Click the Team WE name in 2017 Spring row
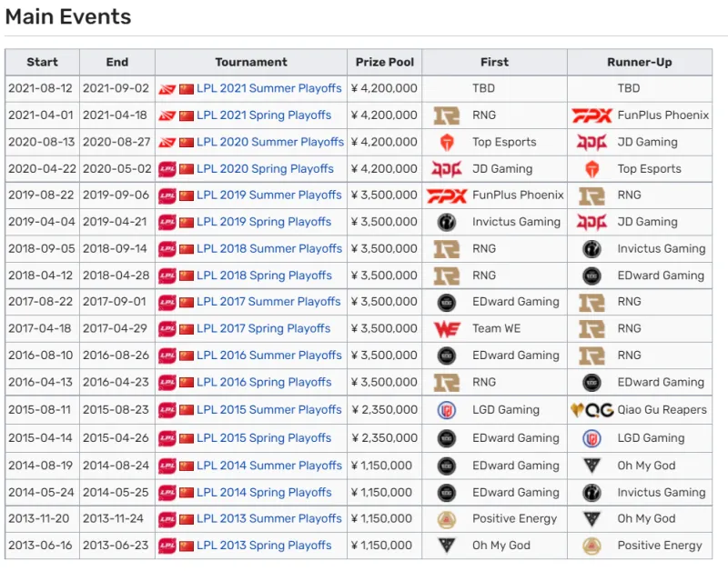The height and width of the screenshot is (571, 728). (x=496, y=328)
